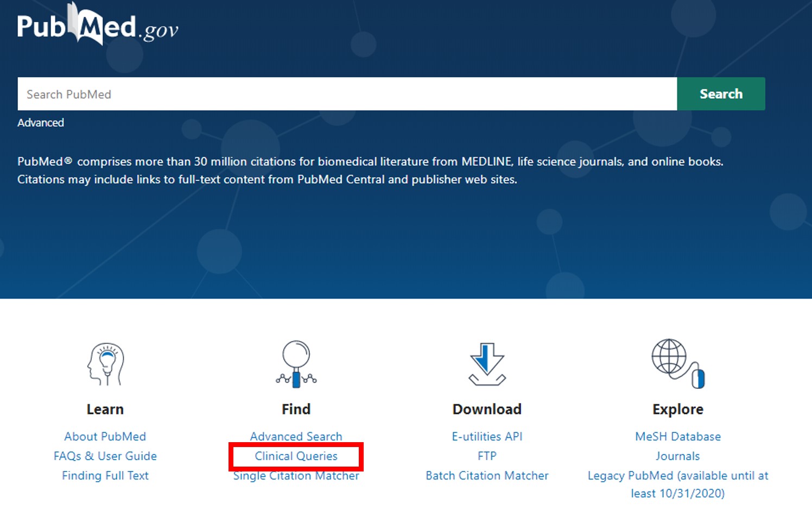
Task: Open the MeSH Database link
Action: point(678,436)
